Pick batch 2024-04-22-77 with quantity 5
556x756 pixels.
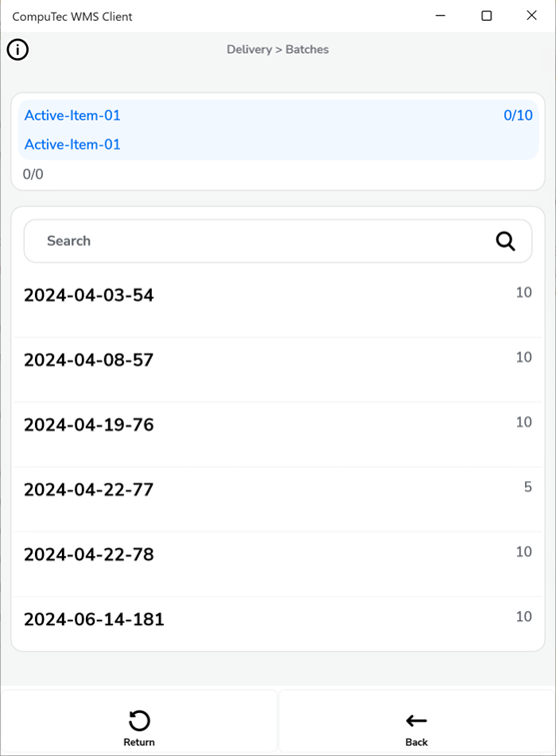click(x=278, y=499)
